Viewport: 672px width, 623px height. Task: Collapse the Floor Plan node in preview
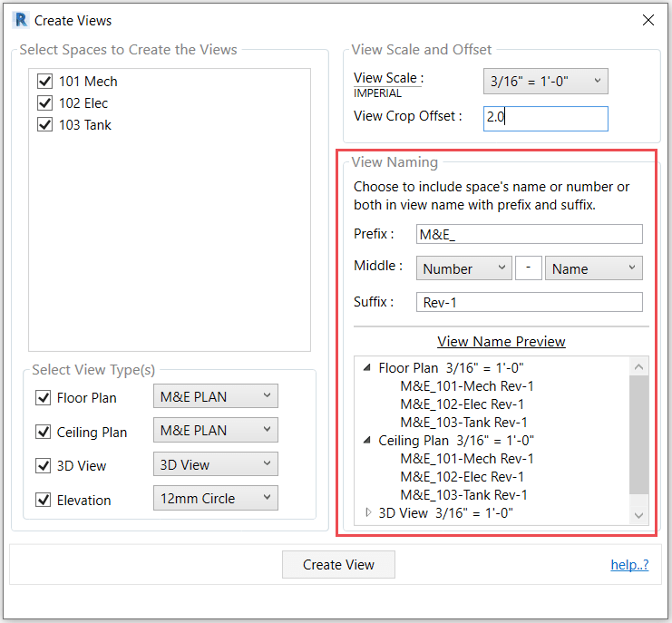[367, 368]
